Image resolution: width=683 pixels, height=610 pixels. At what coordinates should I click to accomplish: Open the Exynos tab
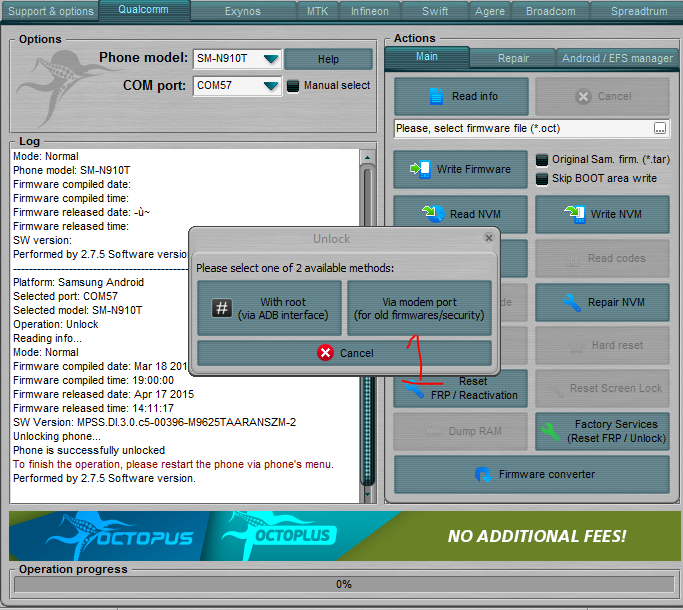243,11
